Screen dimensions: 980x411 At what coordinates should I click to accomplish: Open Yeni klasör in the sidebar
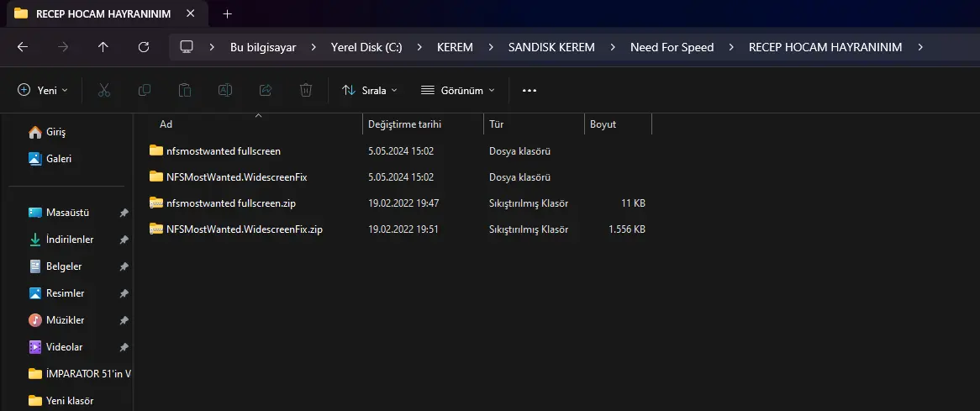click(61, 400)
